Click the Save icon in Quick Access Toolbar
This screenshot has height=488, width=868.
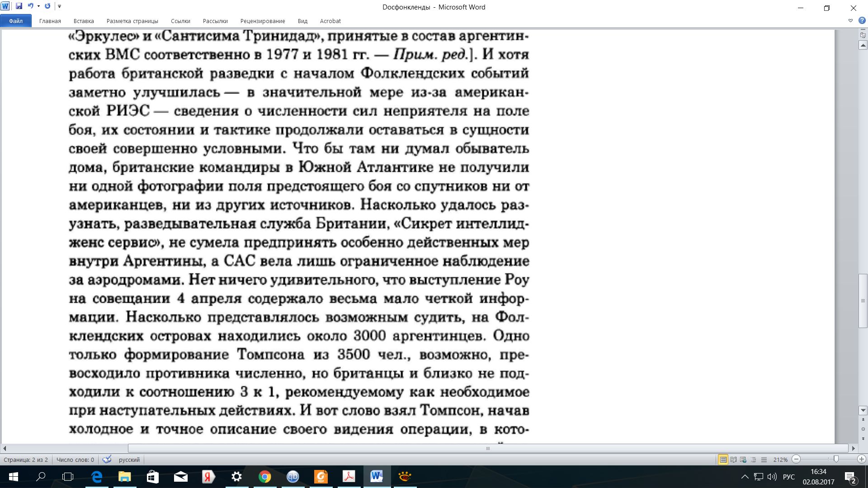[19, 6]
